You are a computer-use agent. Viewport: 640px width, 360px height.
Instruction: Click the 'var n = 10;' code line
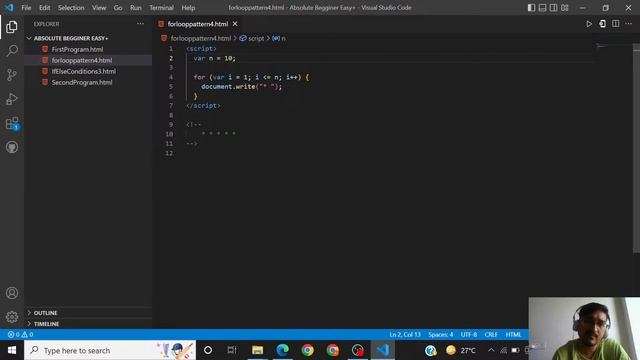pos(214,58)
